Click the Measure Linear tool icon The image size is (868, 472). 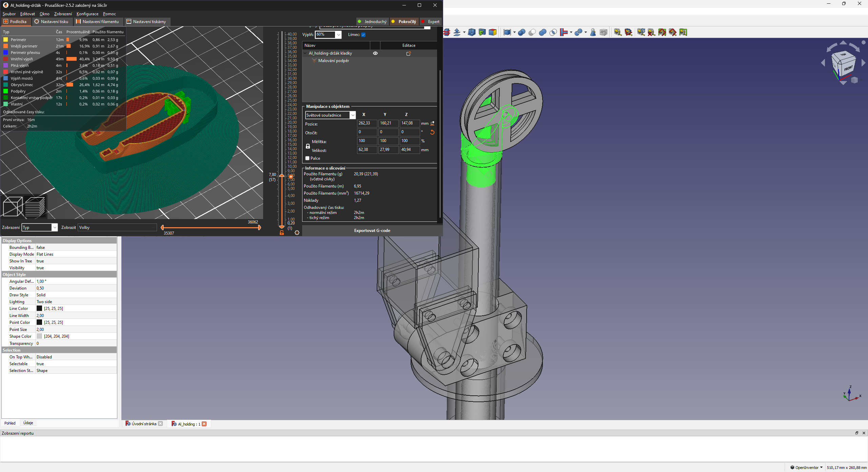(617, 33)
